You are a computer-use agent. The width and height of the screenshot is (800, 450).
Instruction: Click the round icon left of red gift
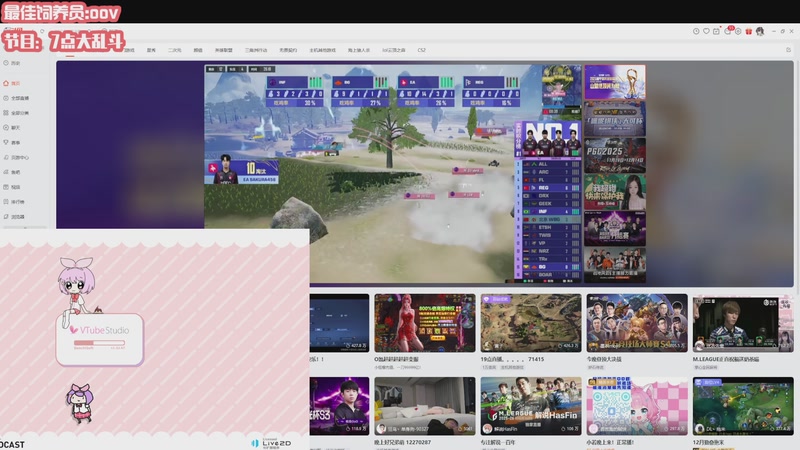(738, 32)
